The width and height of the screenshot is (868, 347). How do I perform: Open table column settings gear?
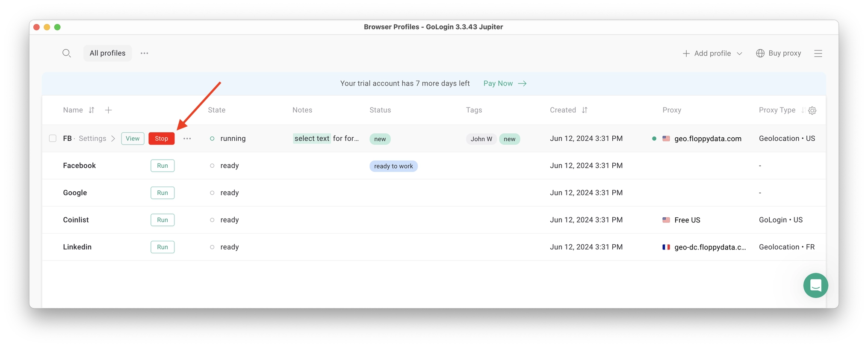point(812,110)
